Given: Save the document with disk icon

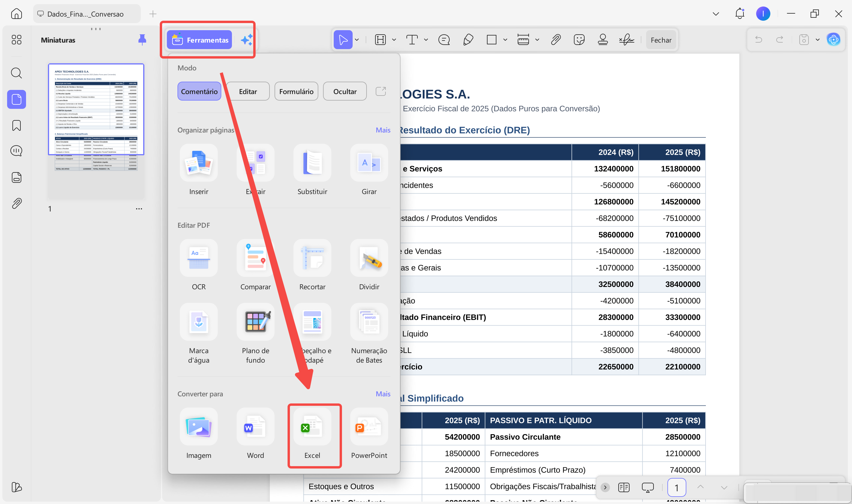Looking at the screenshot, I should click(x=804, y=40).
